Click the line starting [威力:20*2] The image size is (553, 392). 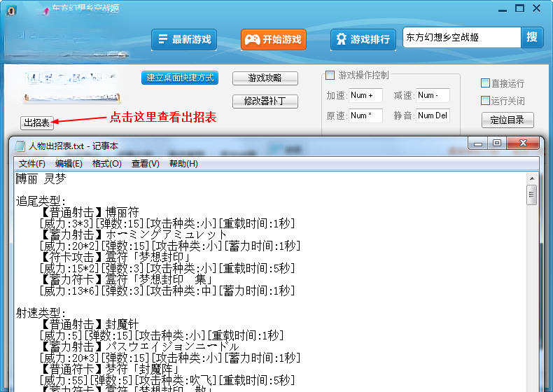point(170,246)
